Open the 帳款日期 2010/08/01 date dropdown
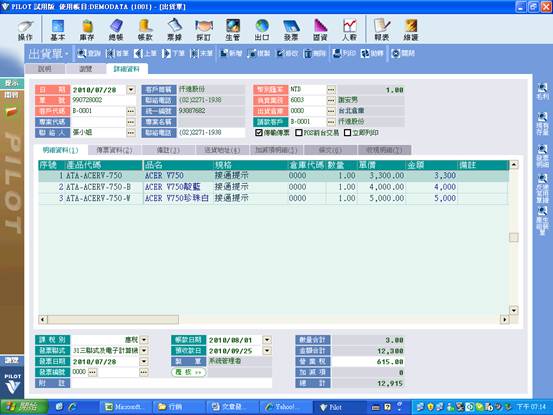This screenshot has width=553, height=415. pyautogui.click(x=267, y=340)
